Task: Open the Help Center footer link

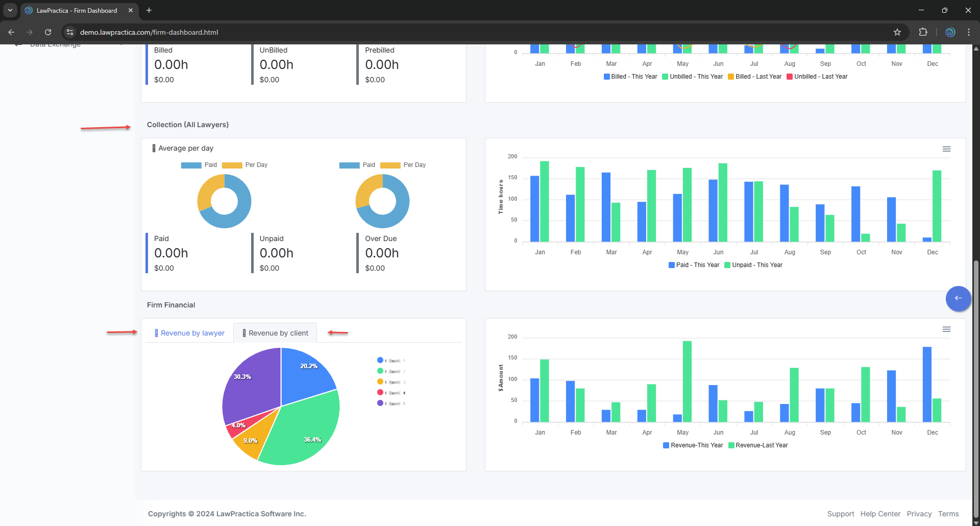Action: point(880,514)
